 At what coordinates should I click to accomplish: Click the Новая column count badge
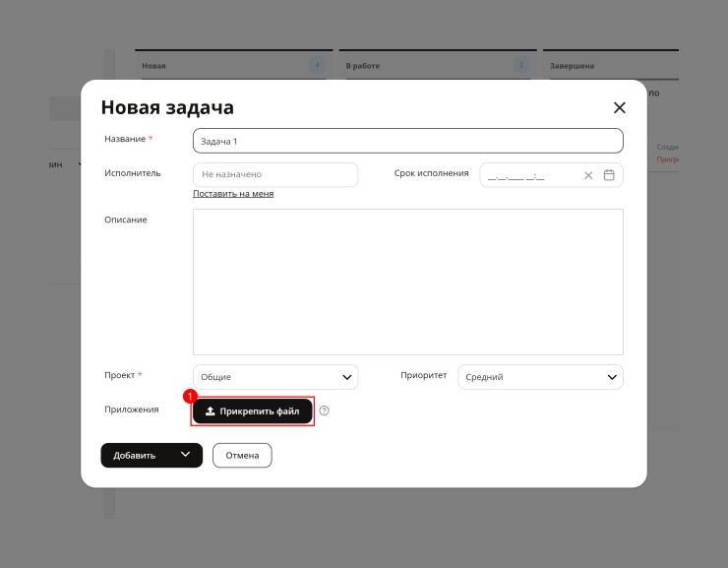317,65
